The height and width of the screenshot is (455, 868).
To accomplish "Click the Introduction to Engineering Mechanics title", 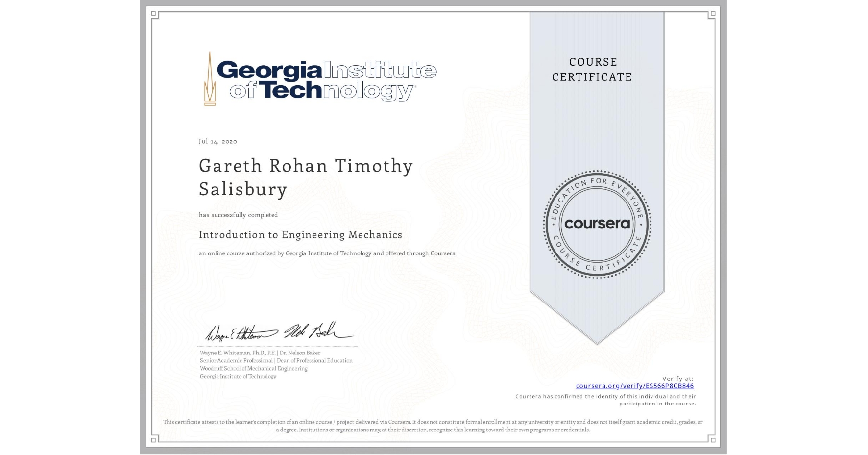I will [x=300, y=235].
